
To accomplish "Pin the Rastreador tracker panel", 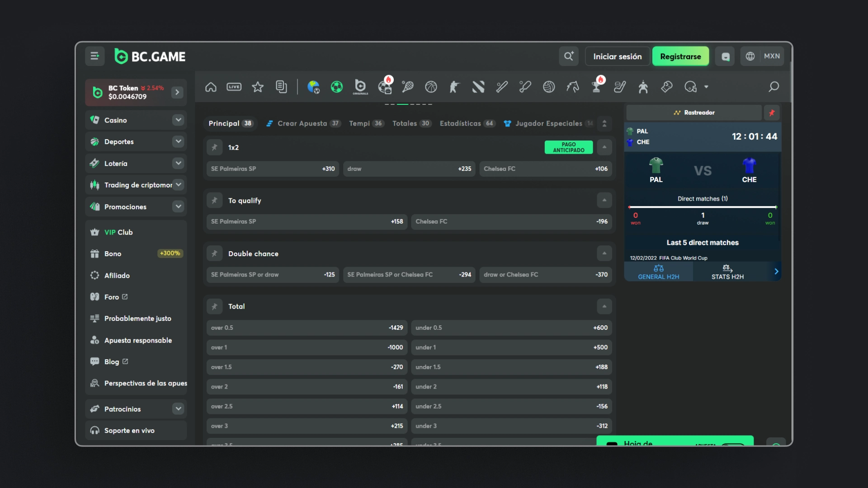I will pyautogui.click(x=772, y=113).
